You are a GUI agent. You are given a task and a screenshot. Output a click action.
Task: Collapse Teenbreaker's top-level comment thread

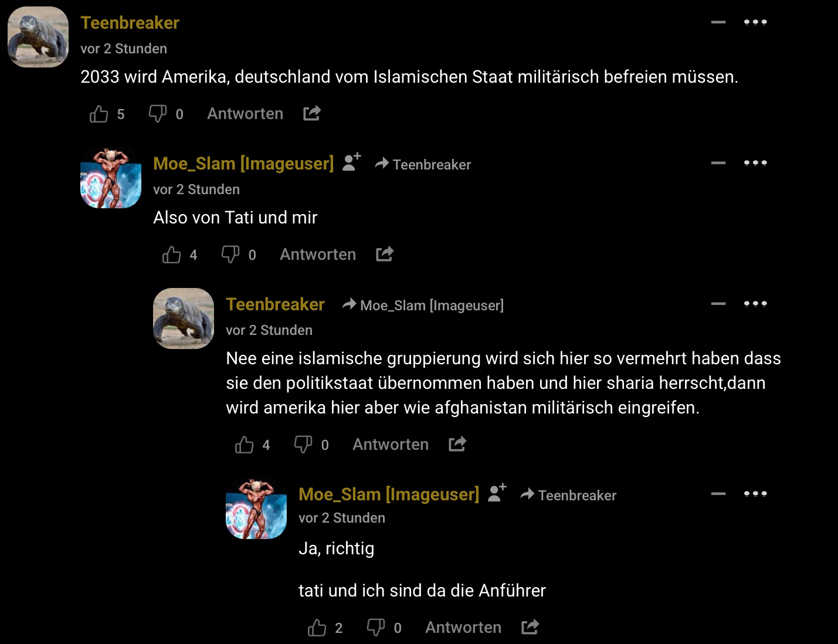718,22
